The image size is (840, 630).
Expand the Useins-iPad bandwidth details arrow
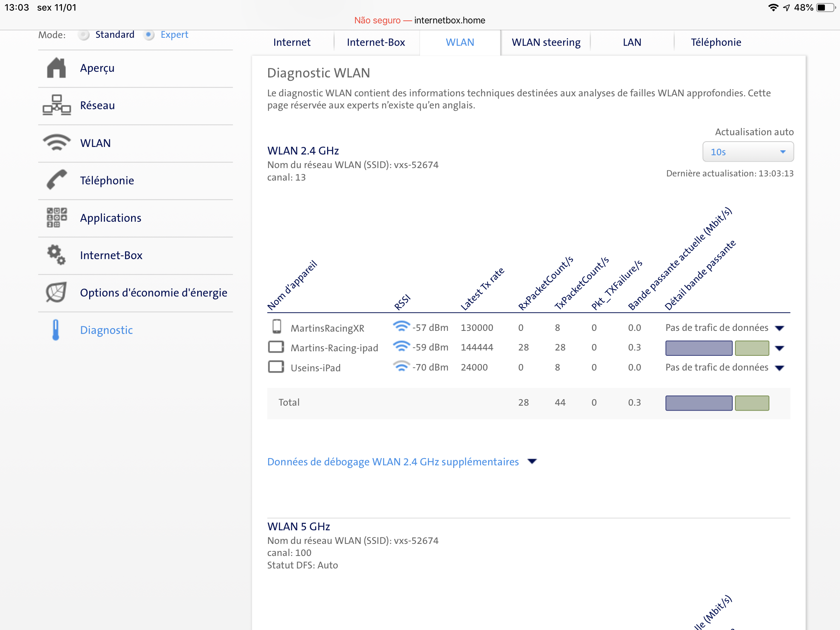click(779, 368)
